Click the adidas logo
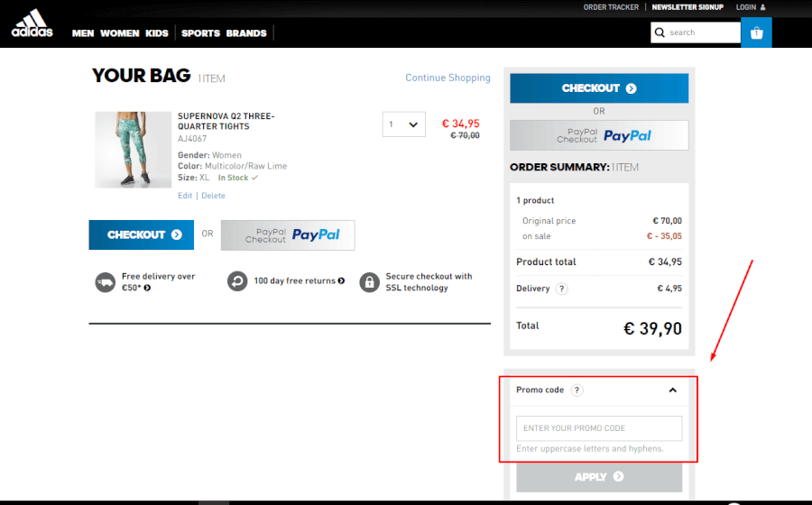This screenshot has height=505, width=812. point(32,23)
